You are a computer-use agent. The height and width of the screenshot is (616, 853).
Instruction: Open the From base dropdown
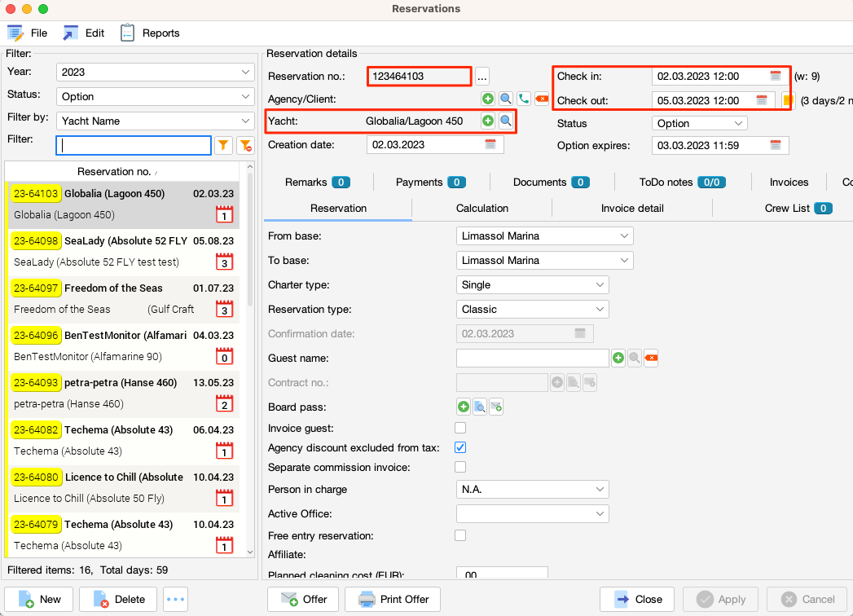point(544,235)
